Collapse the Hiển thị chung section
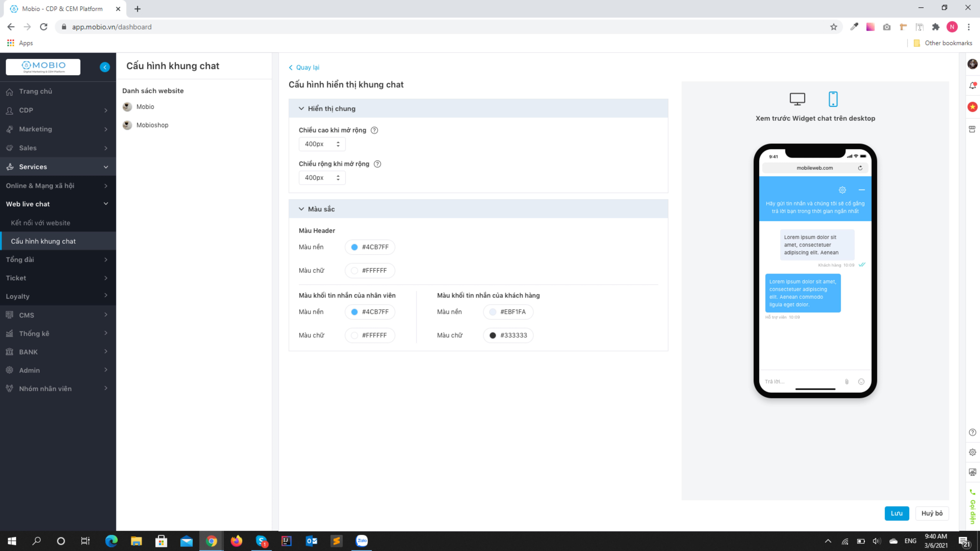980x551 pixels. pyautogui.click(x=301, y=109)
